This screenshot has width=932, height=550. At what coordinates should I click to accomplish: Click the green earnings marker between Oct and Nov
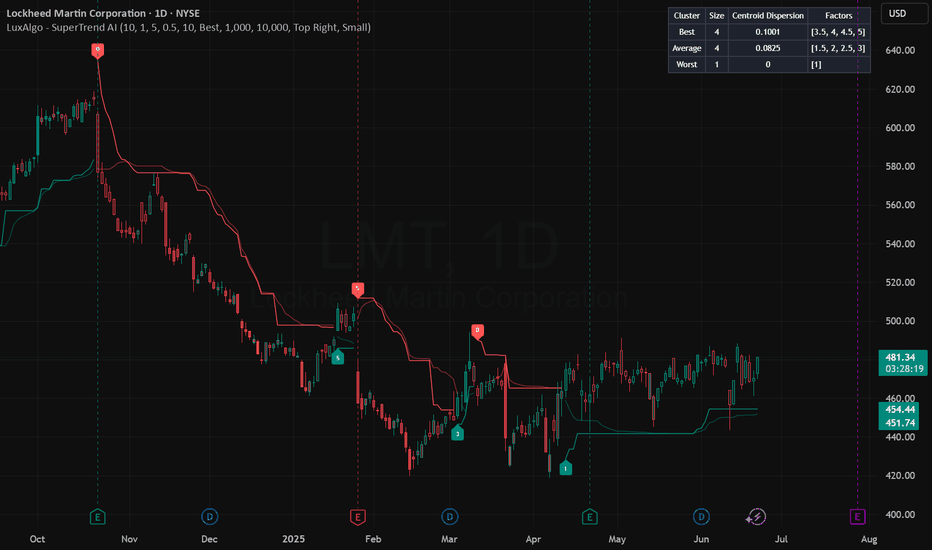[97, 517]
